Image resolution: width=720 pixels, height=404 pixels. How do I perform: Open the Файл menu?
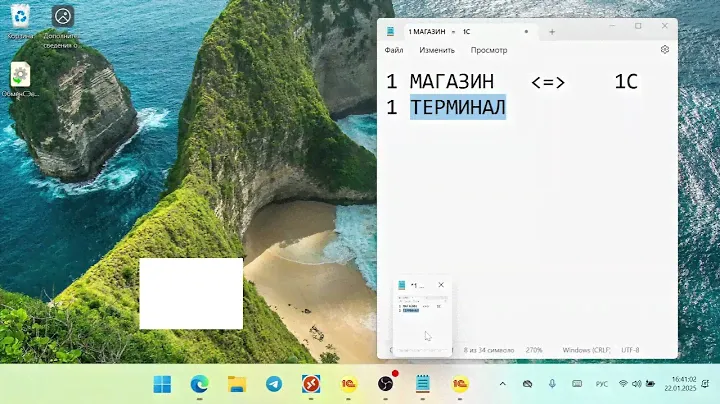coord(394,50)
